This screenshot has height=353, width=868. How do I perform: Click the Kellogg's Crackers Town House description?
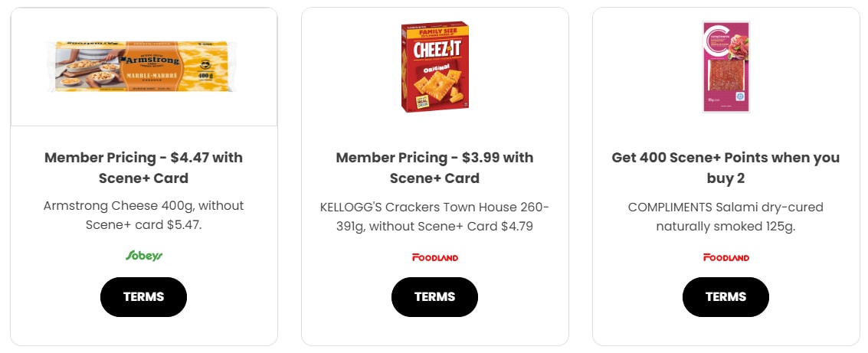point(434,216)
